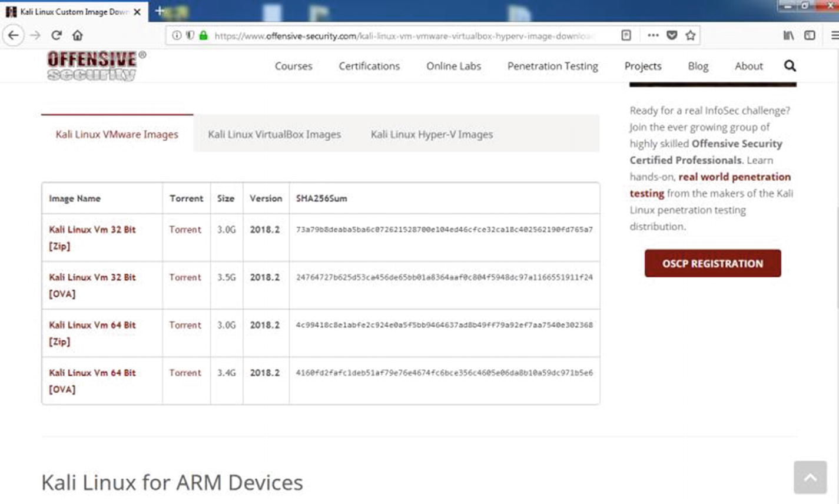Open Online Labs menu
Screen dimensions: 839x504
[x=453, y=66]
